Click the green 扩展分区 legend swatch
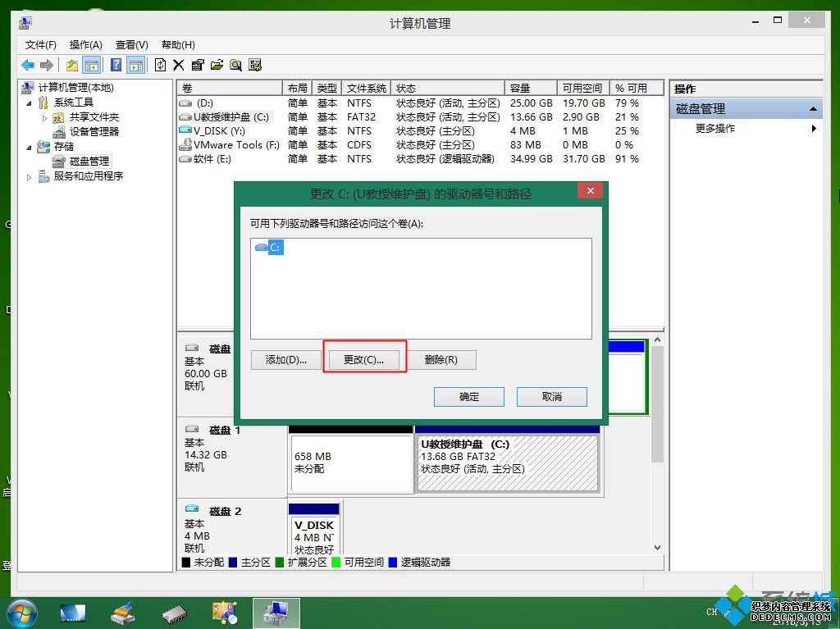 [279, 562]
